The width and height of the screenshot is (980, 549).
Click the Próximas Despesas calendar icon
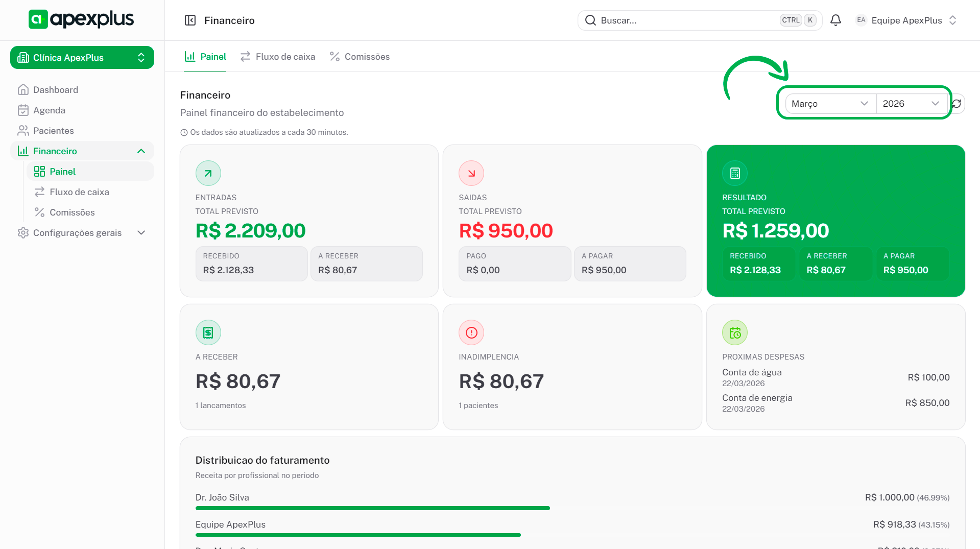point(734,333)
